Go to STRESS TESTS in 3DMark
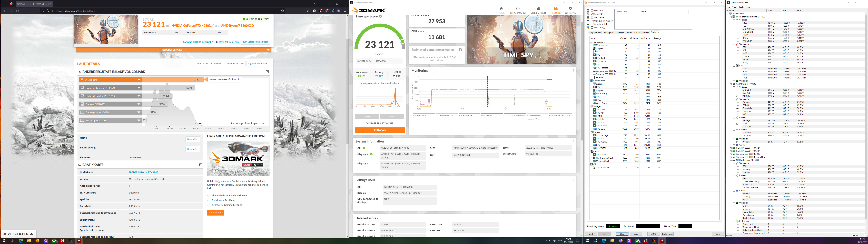Screen dimensions: 868x244 point(538,10)
